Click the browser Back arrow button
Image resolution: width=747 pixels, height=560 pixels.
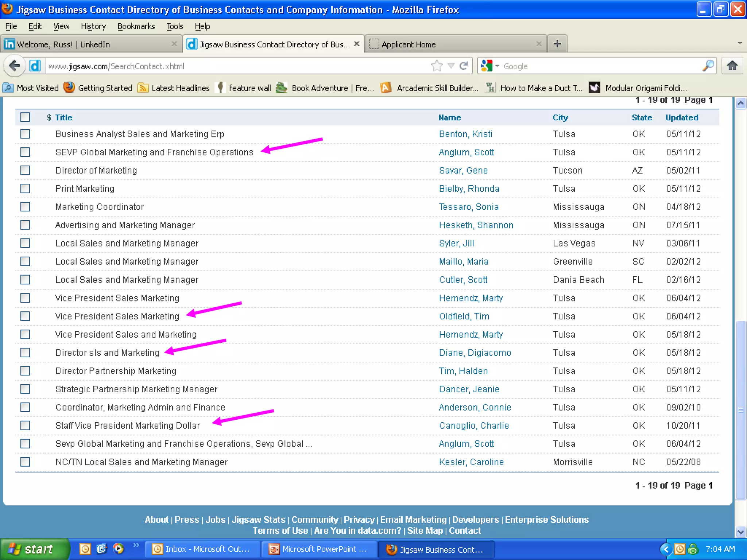[15, 66]
